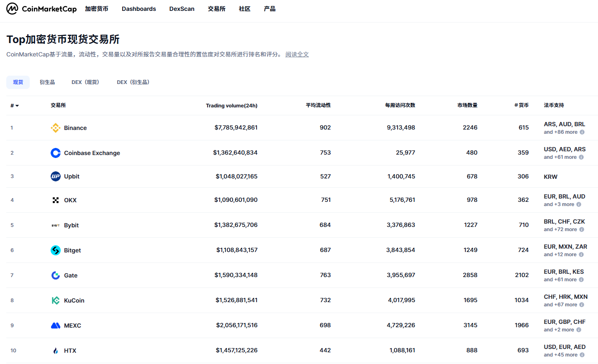Open the OKX exchange page
This screenshot has width=598, height=364.
(70, 200)
